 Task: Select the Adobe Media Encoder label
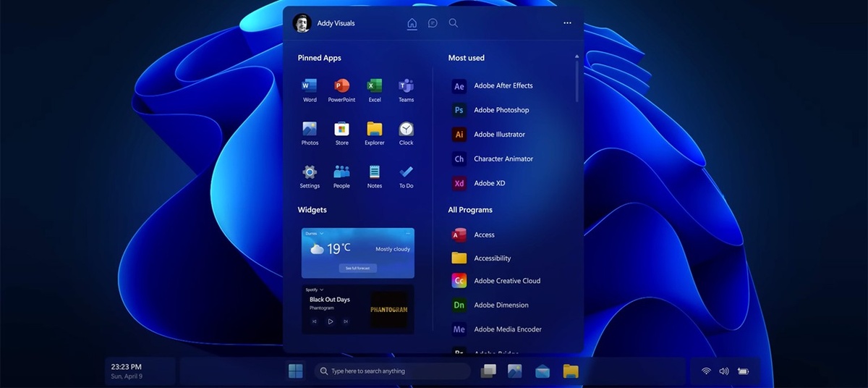[508, 329]
